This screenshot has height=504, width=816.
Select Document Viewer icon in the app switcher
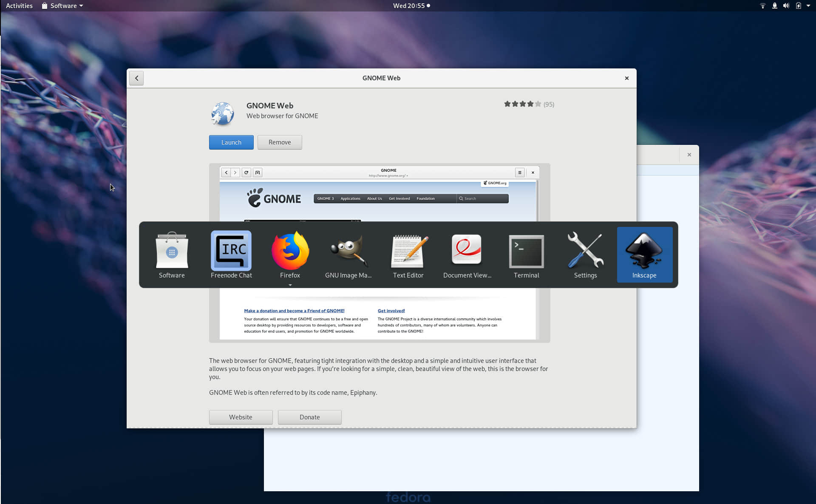tap(467, 255)
